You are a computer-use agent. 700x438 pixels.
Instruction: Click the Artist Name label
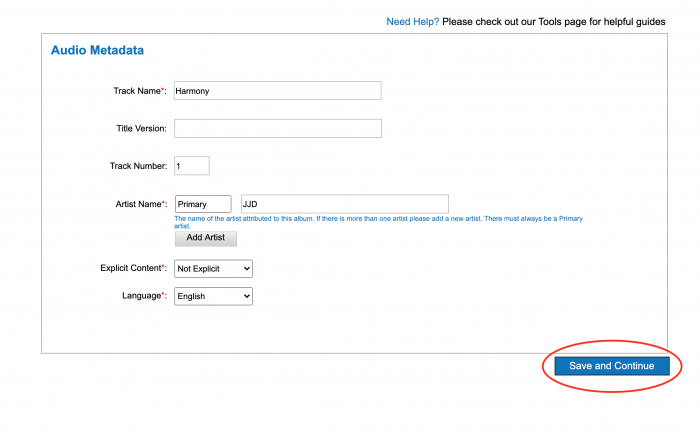[140, 204]
